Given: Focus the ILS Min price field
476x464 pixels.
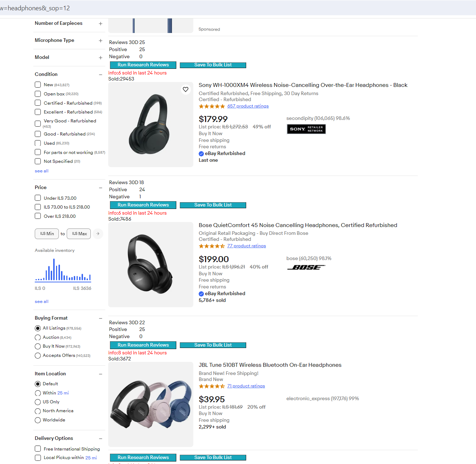Looking at the screenshot, I should [x=47, y=234].
